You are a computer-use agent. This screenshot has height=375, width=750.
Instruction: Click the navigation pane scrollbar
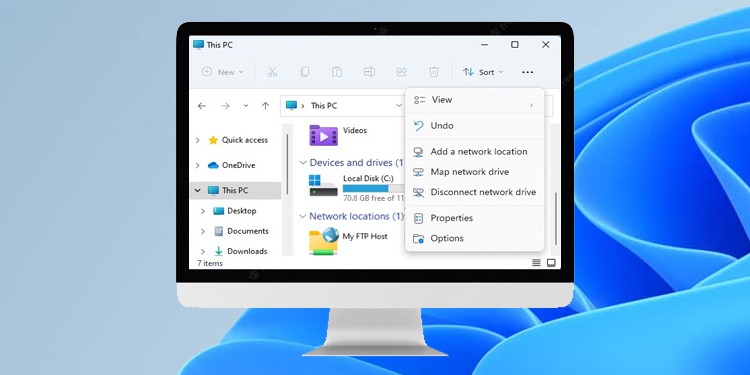(287, 164)
